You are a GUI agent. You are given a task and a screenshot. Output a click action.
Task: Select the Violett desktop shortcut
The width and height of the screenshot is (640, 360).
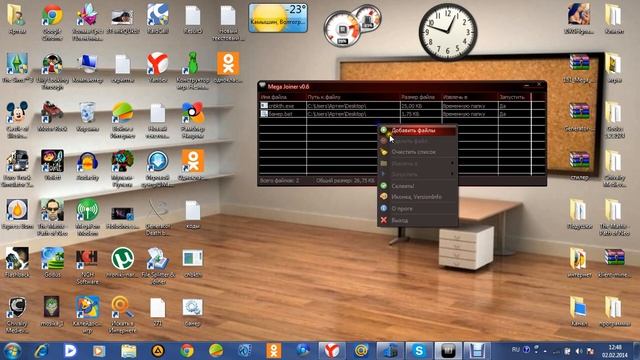(52, 165)
